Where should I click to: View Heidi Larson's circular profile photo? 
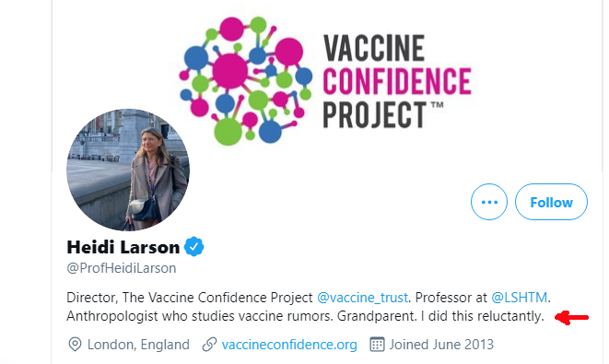point(128,170)
